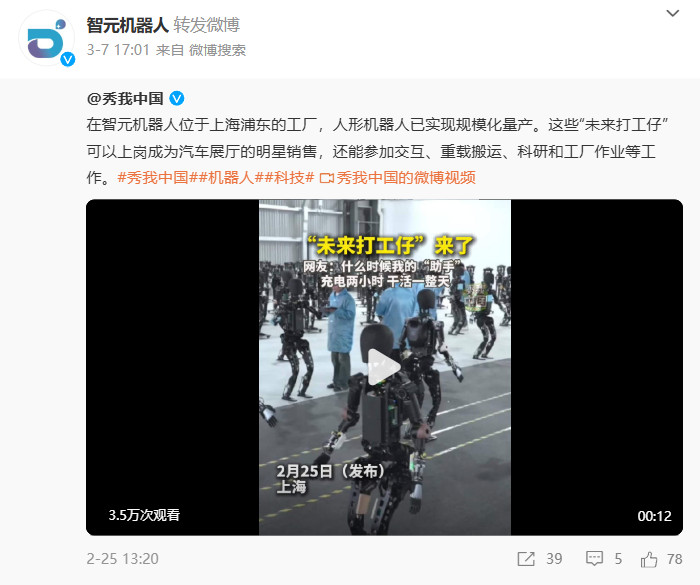Like the post with thumbs-up icon
Viewport: 700px width, 585px height.
pos(649,559)
